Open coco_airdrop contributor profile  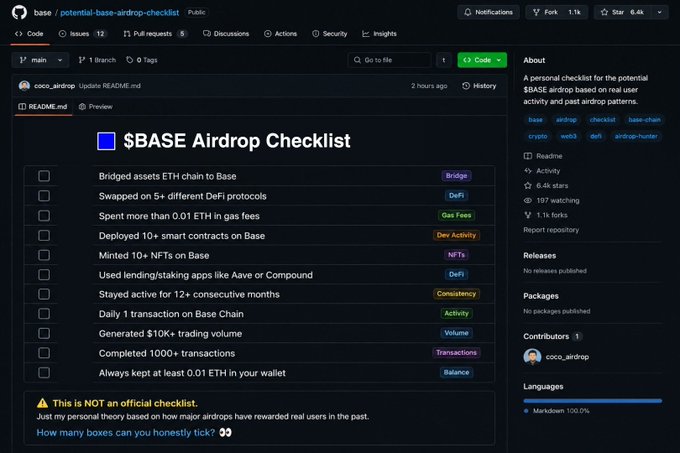tap(556, 357)
